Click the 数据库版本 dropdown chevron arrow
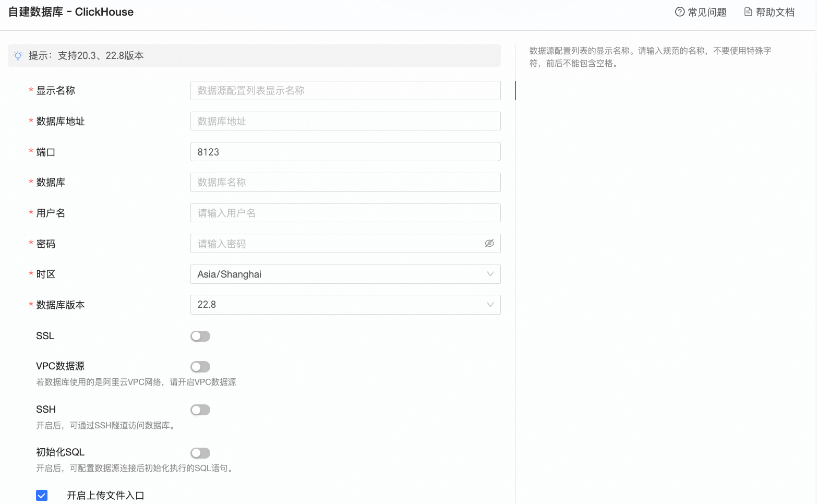This screenshot has width=817, height=504. tap(490, 305)
